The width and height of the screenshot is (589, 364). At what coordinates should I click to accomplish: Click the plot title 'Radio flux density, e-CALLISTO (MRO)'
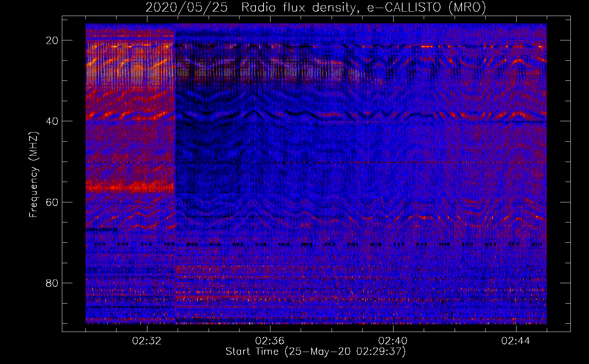point(363,8)
